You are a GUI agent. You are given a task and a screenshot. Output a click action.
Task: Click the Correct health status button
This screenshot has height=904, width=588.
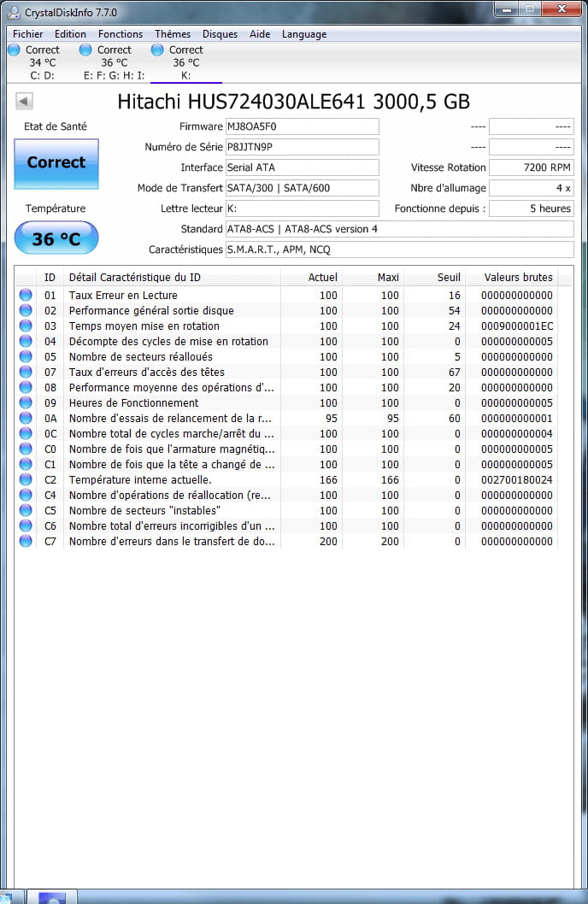click(x=56, y=164)
